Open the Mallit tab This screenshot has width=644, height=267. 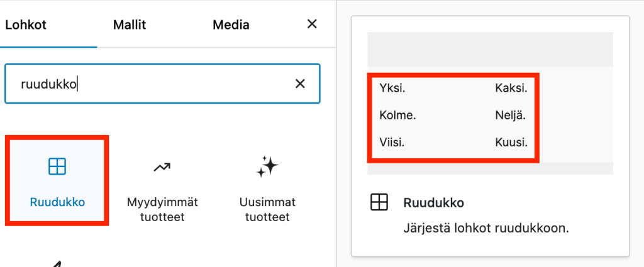coord(130,25)
